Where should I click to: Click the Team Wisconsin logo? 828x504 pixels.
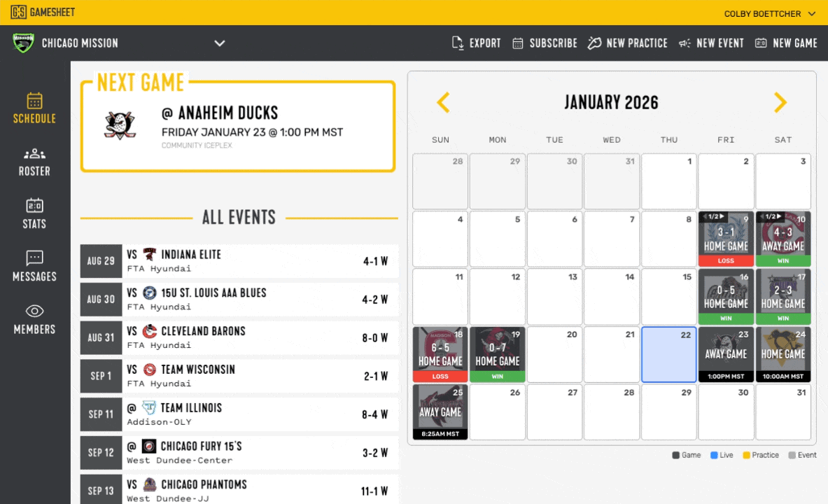[x=150, y=370]
